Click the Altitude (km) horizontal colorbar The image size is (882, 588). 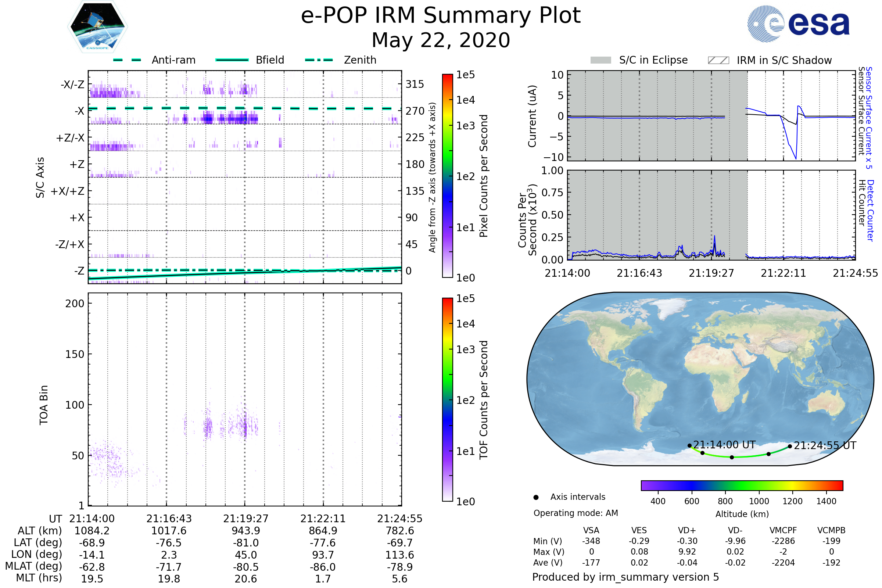tap(742, 485)
